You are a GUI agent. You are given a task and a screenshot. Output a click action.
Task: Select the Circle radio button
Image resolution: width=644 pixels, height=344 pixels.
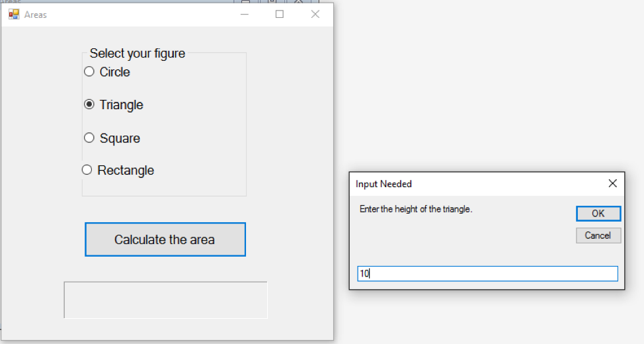point(89,72)
